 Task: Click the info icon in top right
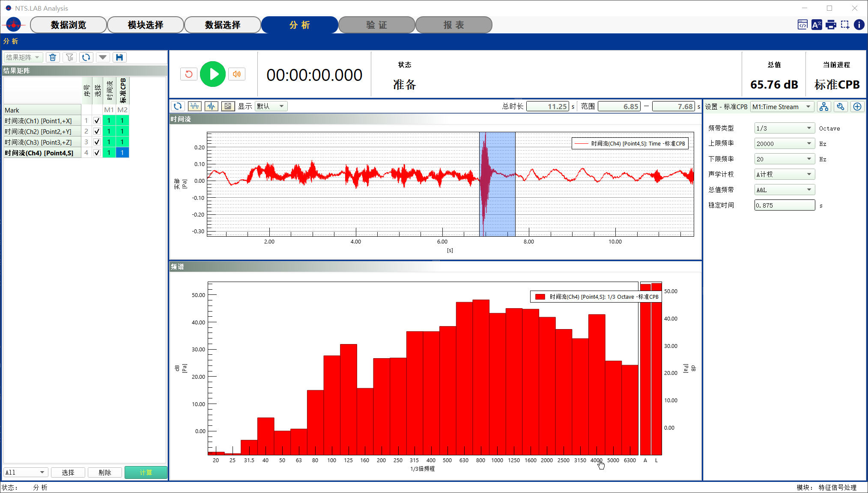click(x=859, y=25)
